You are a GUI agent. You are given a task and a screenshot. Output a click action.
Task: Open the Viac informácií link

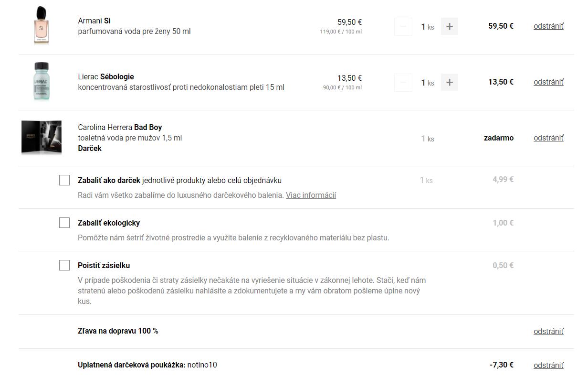[x=311, y=195]
